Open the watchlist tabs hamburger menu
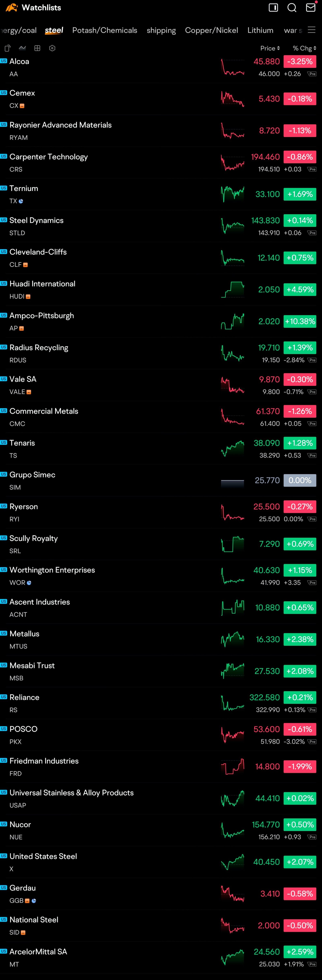Screen dimensions: 322x980 pos(312,30)
